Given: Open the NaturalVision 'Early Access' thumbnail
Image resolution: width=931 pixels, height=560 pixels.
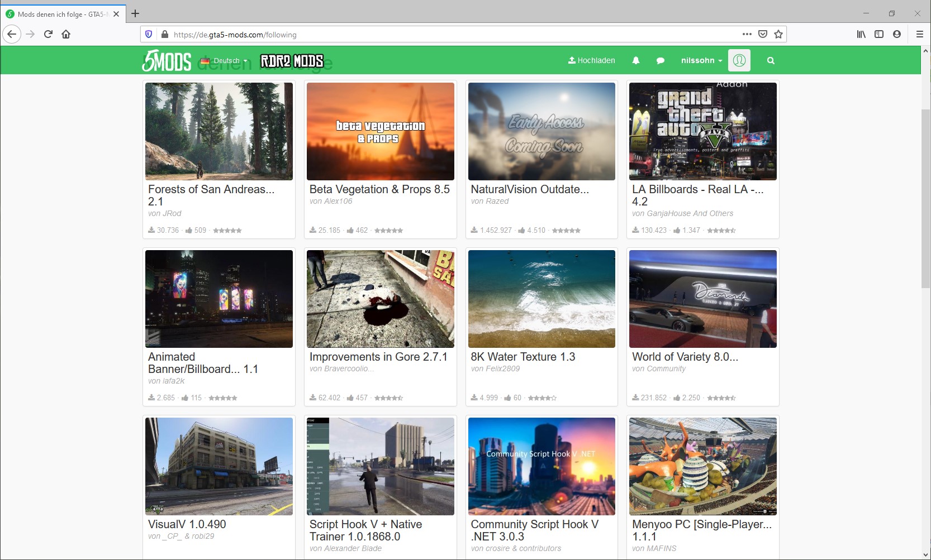Looking at the screenshot, I should coord(541,131).
